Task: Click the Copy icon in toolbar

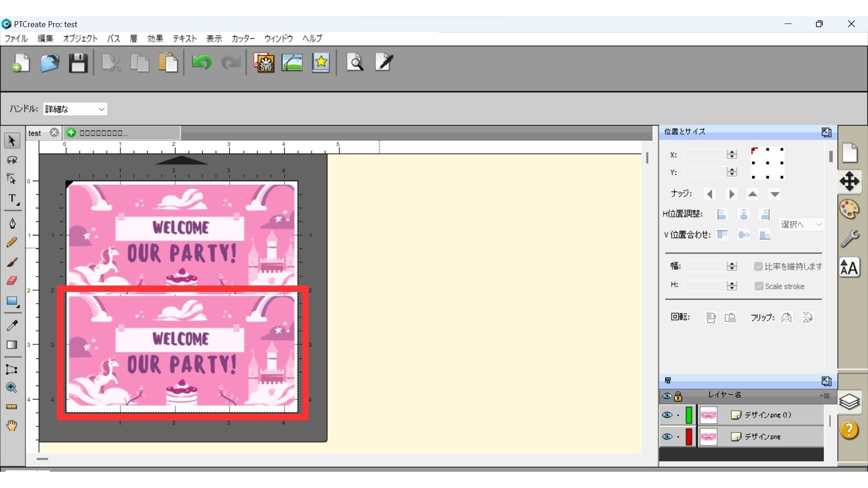Action: point(140,63)
